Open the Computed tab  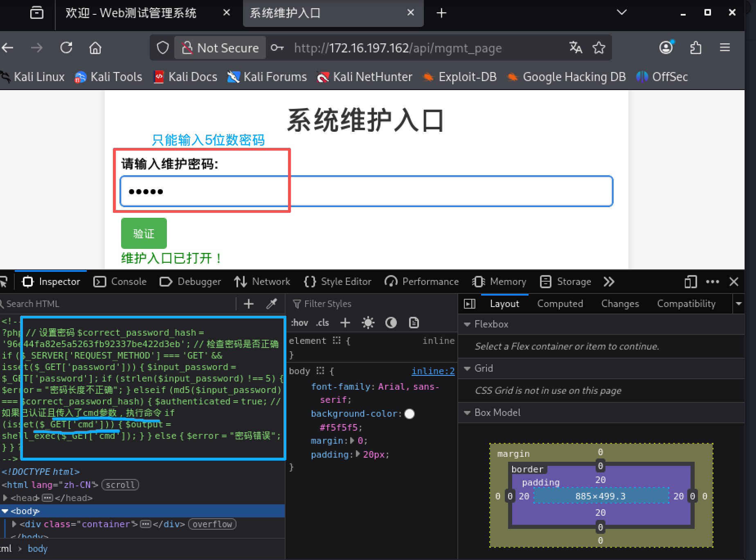[560, 304]
